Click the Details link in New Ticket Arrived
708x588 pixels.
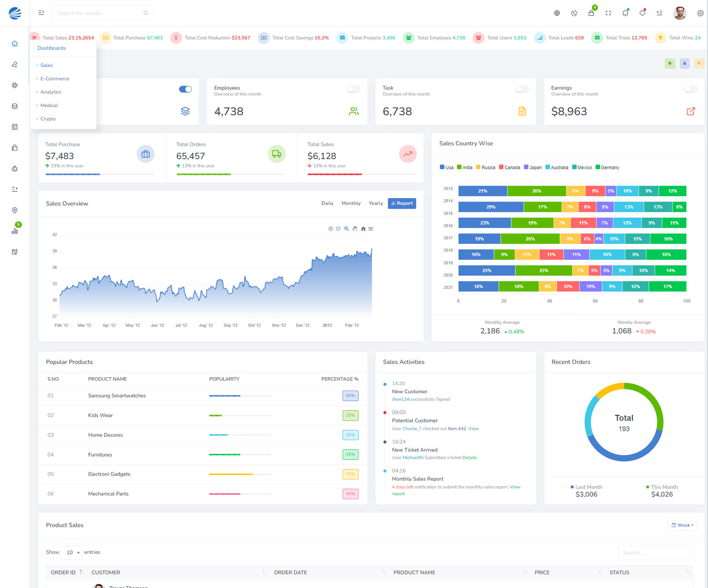(x=469, y=458)
